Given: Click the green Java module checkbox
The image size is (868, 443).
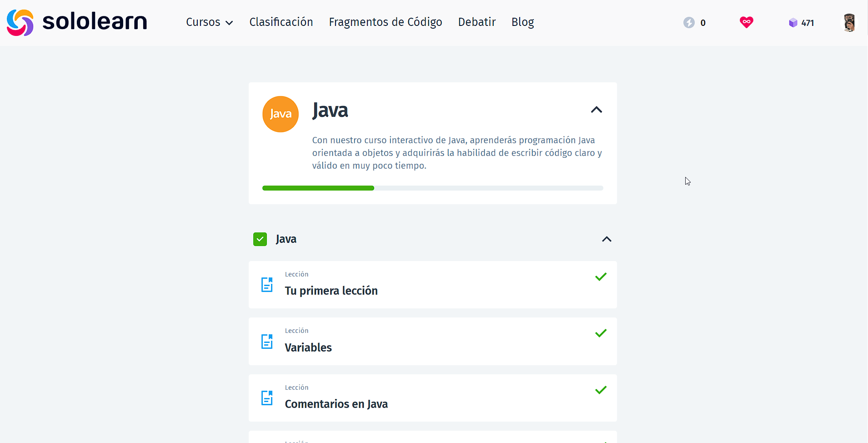Looking at the screenshot, I should (260, 239).
